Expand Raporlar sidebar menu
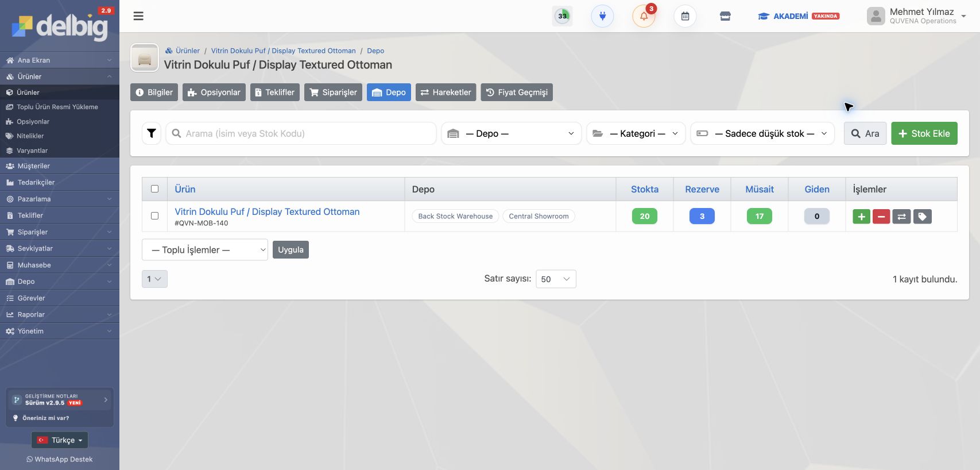The width and height of the screenshot is (980, 470). 60,315
